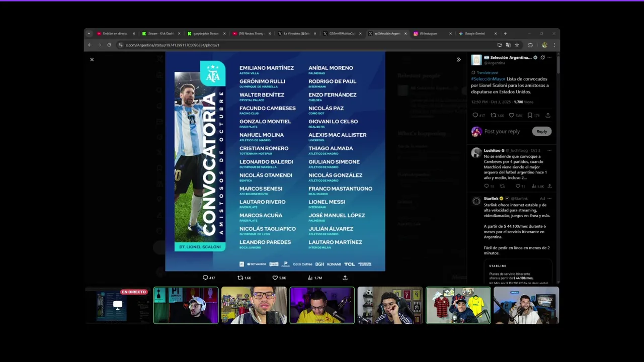The height and width of the screenshot is (362, 644).
Task: Click install app icon in address bar
Action: pos(499,45)
